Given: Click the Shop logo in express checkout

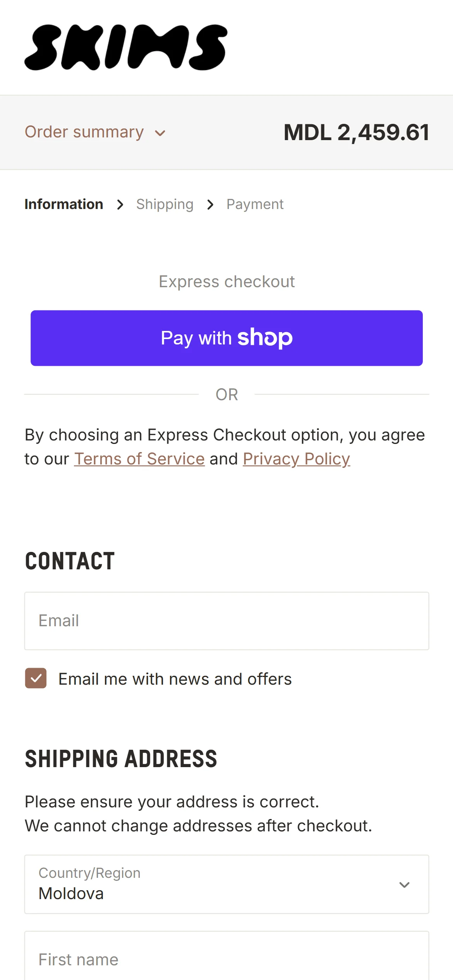Looking at the screenshot, I should tap(265, 338).
